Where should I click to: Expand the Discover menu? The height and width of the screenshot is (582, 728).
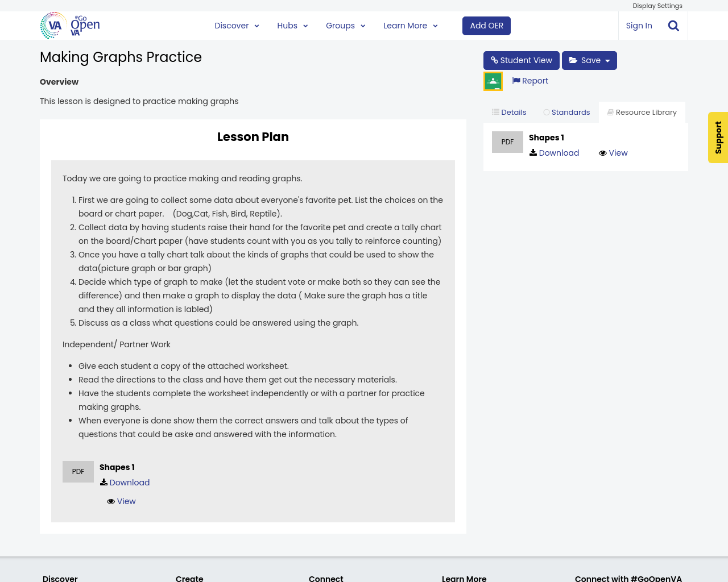tap(237, 26)
